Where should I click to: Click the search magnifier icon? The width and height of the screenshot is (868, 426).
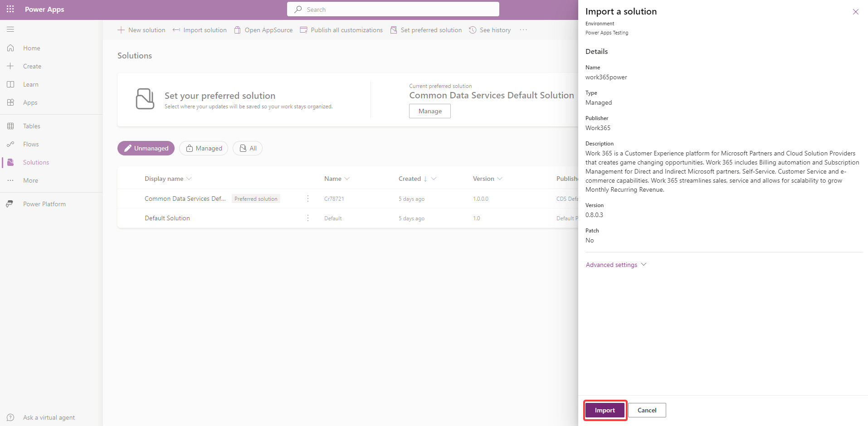(x=298, y=10)
